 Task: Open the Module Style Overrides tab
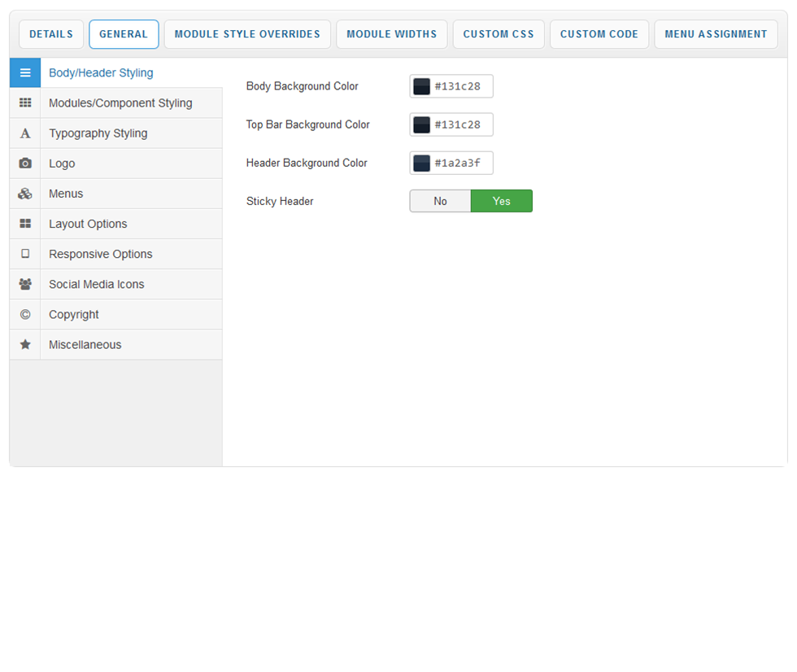247,34
